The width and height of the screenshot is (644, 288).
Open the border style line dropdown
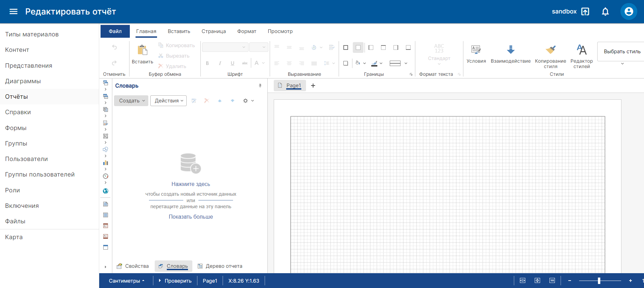tap(399, 63)
